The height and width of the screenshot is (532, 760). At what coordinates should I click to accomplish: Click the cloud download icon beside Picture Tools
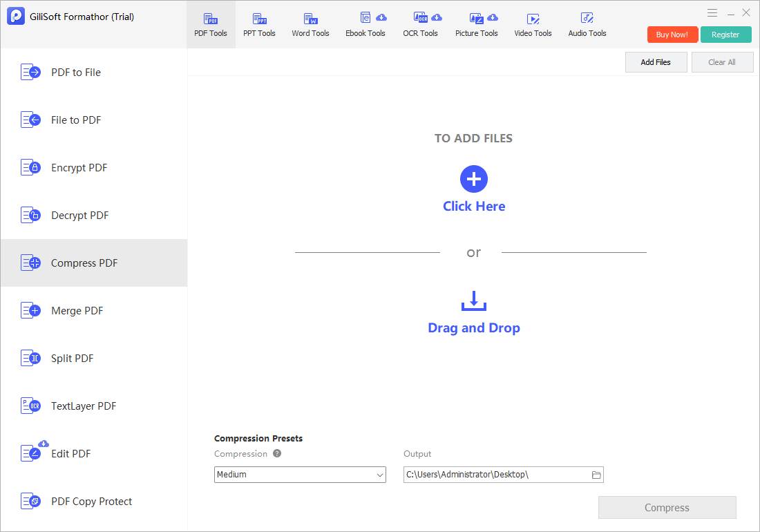(x=493, y=17)
